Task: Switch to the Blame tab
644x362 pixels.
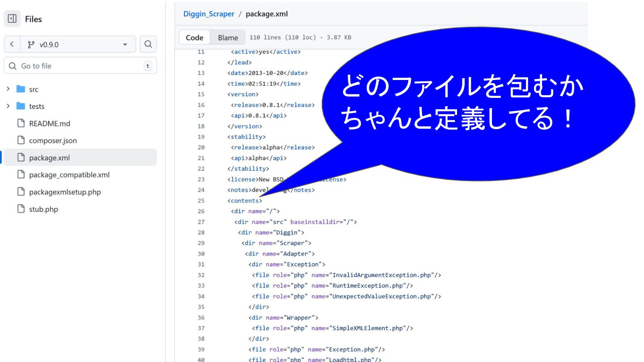Action: pos(228,38)
